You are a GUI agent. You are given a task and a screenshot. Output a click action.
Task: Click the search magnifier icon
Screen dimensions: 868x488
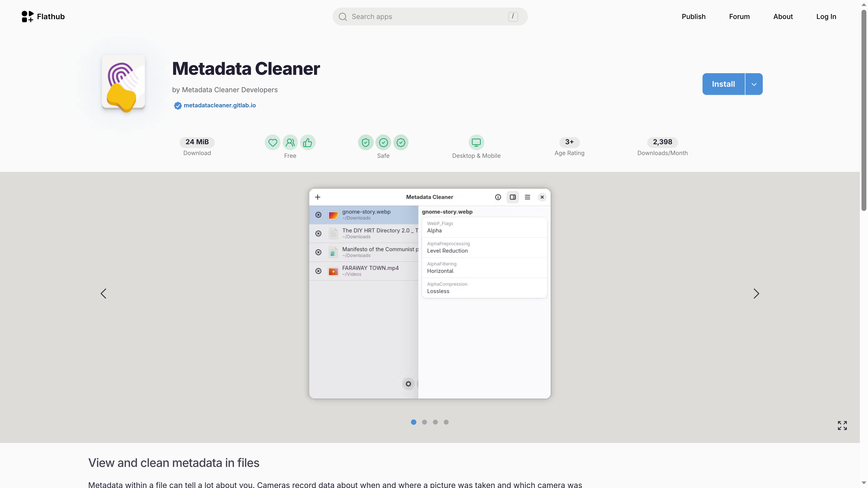tap(343, 17)
